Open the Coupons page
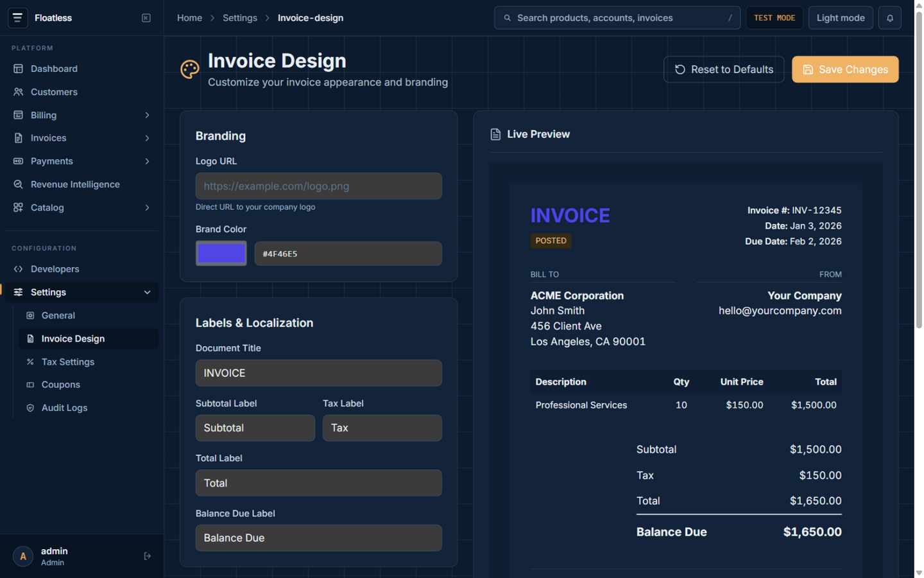Viewport: 924px width, 578px height. coord(89,385)
